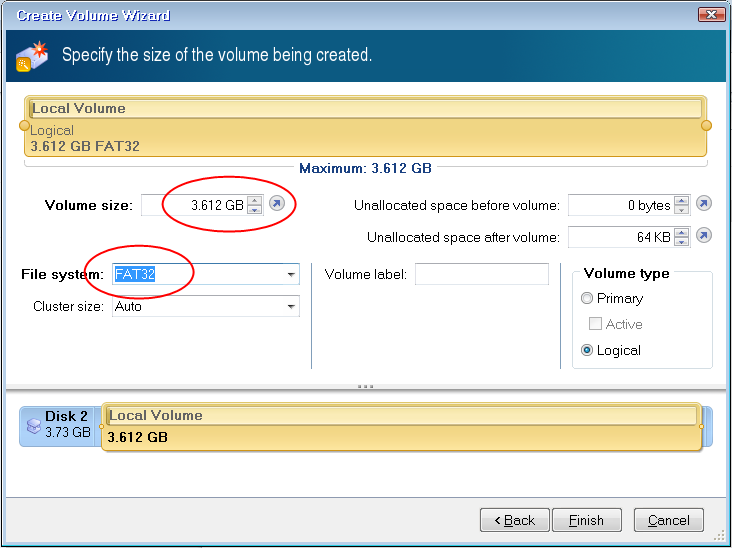Click arrow icon beside Unallocated space after volume
This screenshot has width=732, height=548.
pyautogui.click(x=703, y=236)
